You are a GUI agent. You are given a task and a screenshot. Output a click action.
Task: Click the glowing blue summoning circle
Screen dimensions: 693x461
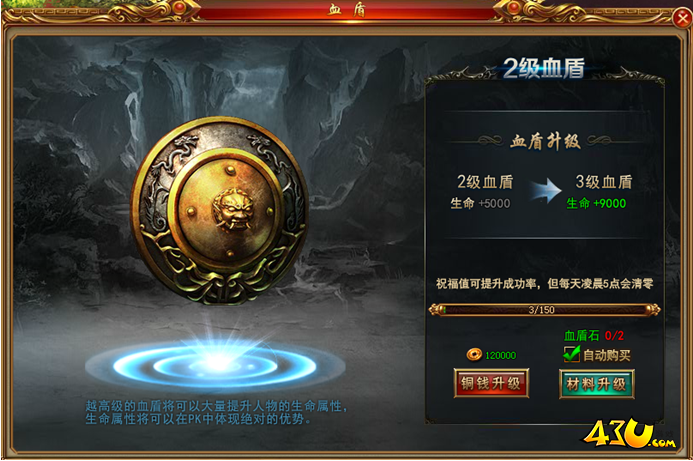tap(215, 365)
